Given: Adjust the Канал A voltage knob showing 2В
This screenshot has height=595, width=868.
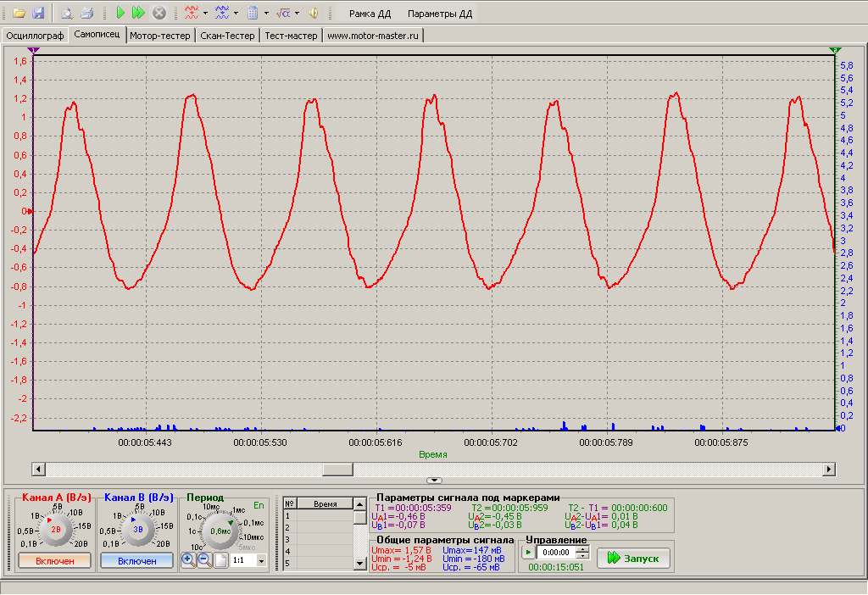Looking at the screenshot, I should (x=56, y=530).
